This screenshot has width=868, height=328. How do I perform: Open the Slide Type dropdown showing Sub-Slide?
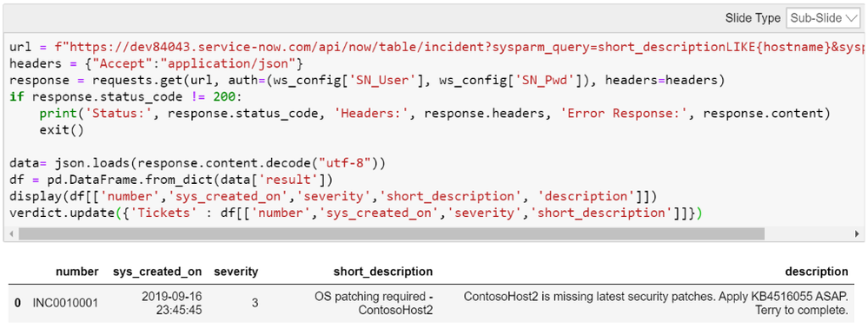tap(822, 18)
